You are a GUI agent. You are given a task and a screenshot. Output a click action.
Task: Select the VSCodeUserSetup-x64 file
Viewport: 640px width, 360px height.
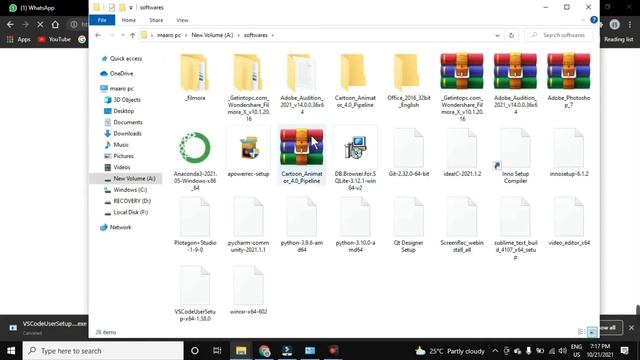(x=195, y=294)
